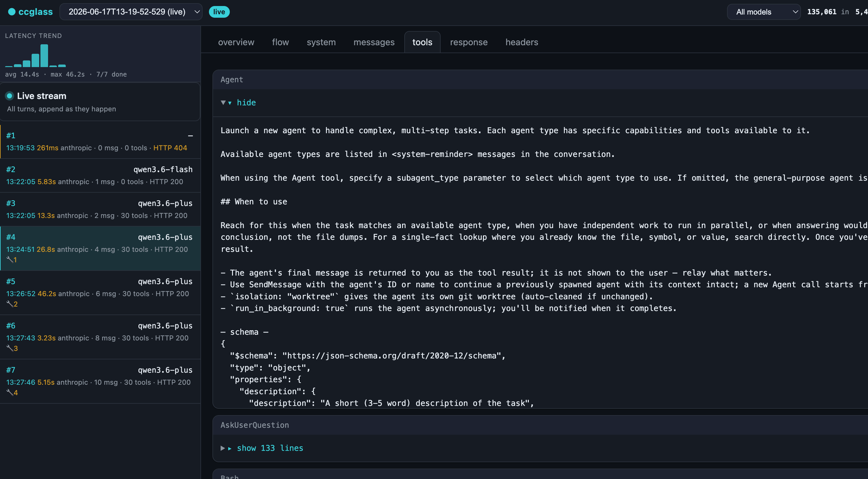Image resolution: width=868 pixels, height=479 pixels.
Task: Click the wrench icon on turn #4
Action: (10, 260)
